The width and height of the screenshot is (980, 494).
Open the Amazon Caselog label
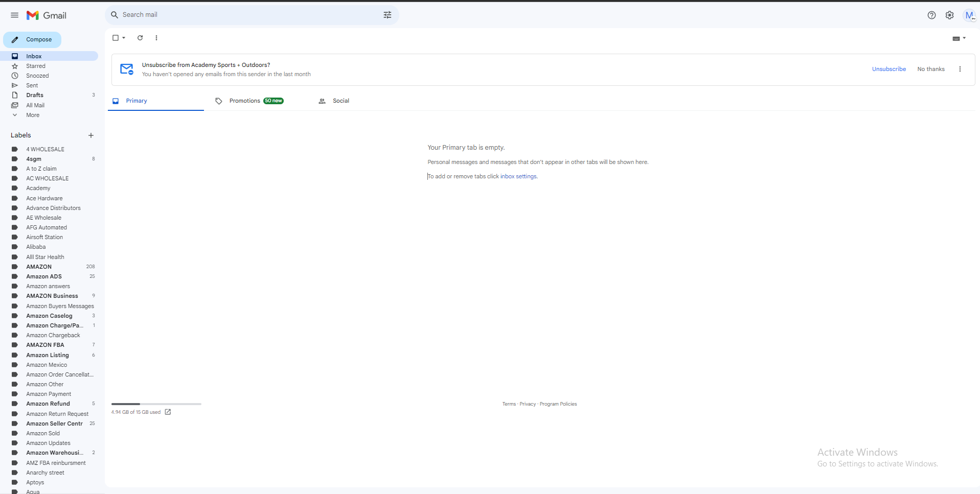(x=49, y=316)
